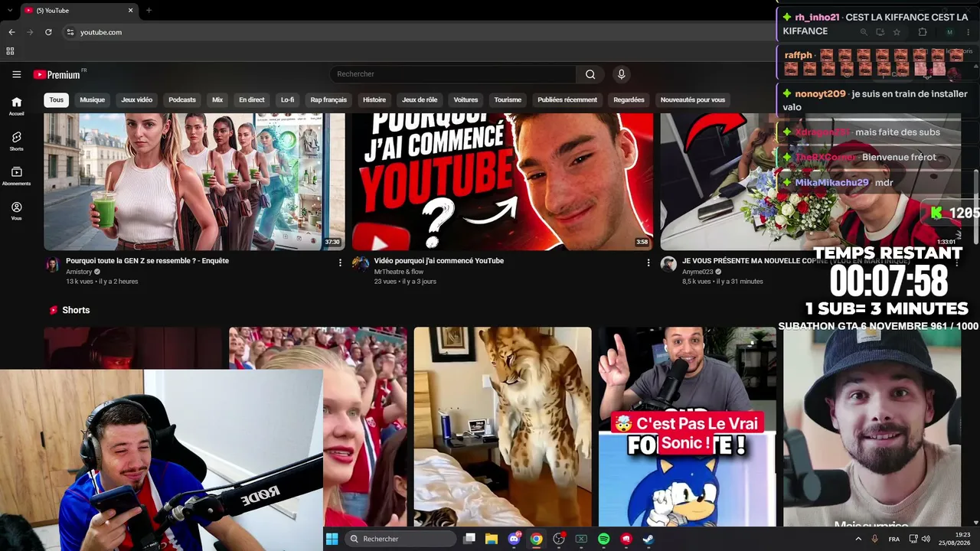Click the Windows taskbar Rechercher box
Image resolution: width=980 pixels, height=551 pixels.
pos(400,539)
